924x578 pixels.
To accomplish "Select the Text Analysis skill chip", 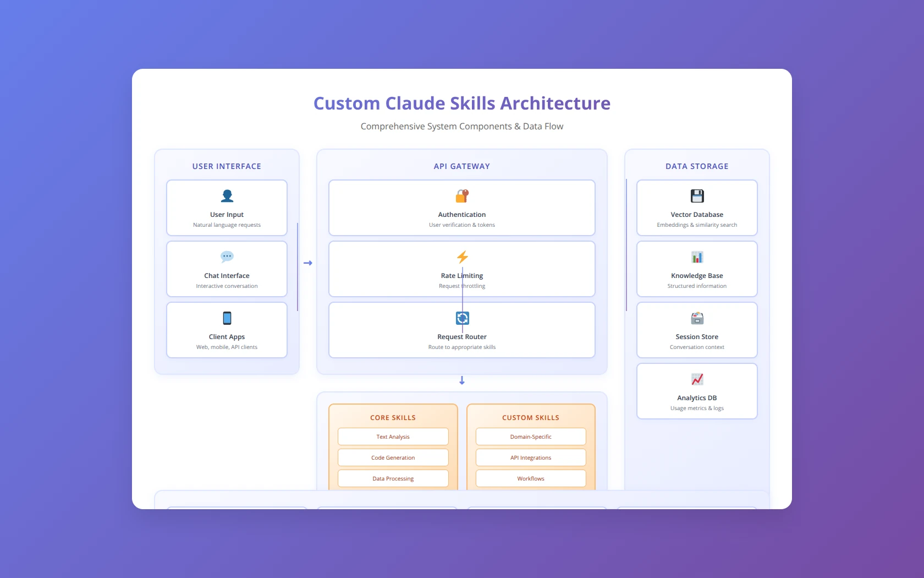I will point(393,437).
